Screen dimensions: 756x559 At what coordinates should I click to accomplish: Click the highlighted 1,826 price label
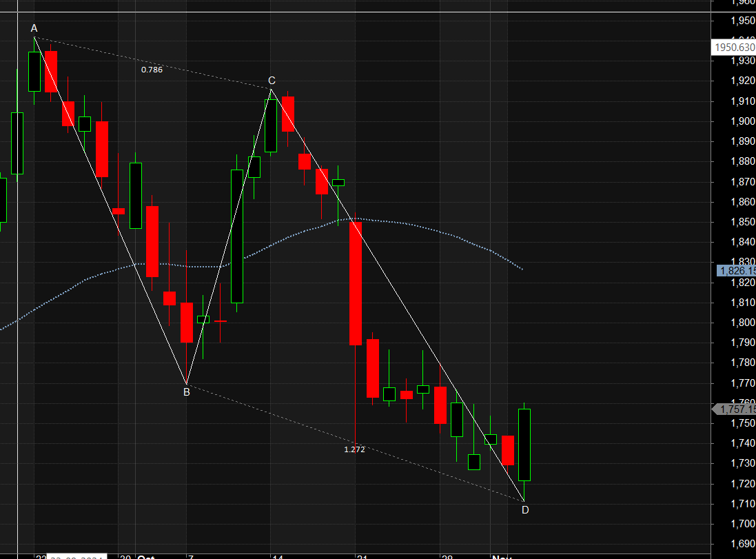click(734, 271)
